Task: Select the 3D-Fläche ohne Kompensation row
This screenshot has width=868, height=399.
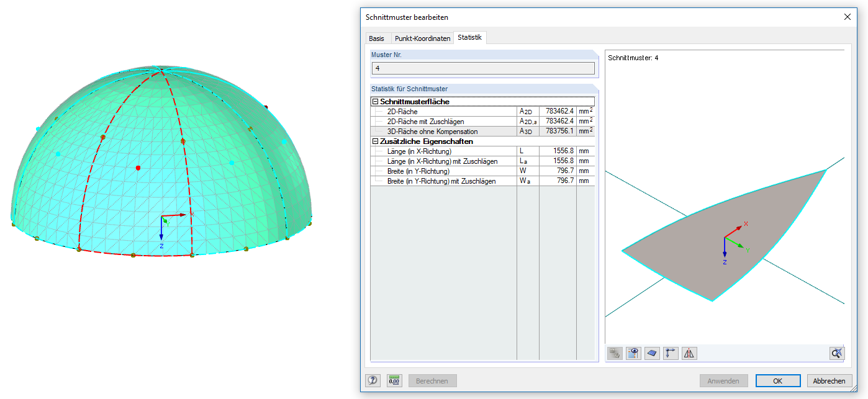Action: coord(482,131)
